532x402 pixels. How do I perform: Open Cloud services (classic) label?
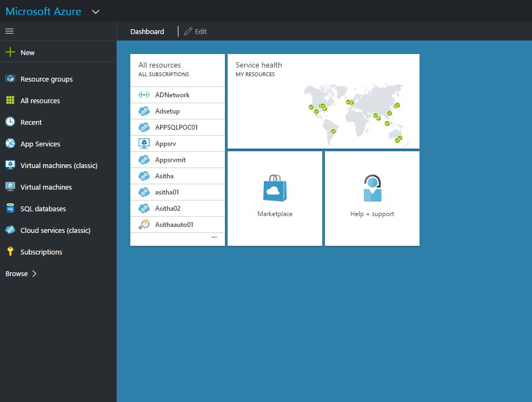tap(55, 231)
